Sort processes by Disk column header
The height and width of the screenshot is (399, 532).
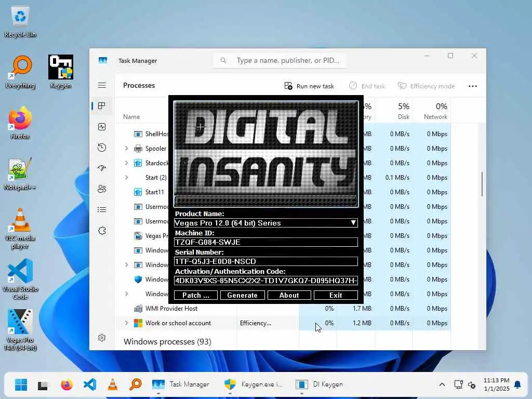coord(394,111)
